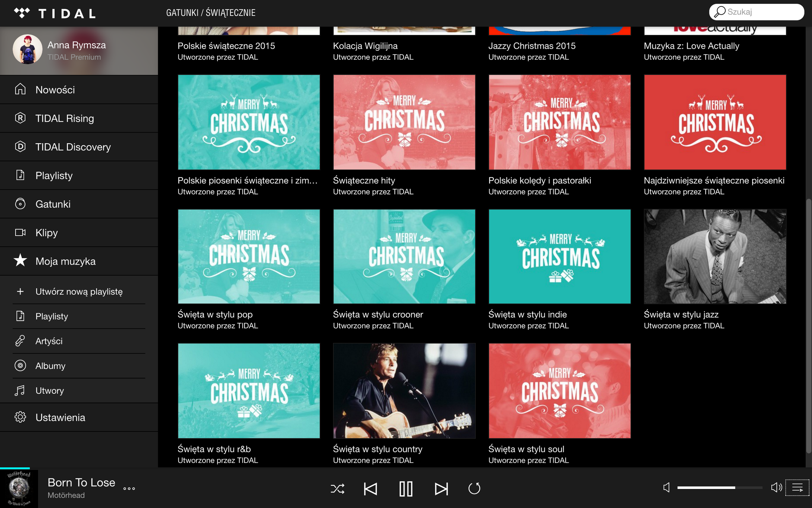Click Muzyka z: Love Actually title

click(691, 46)
